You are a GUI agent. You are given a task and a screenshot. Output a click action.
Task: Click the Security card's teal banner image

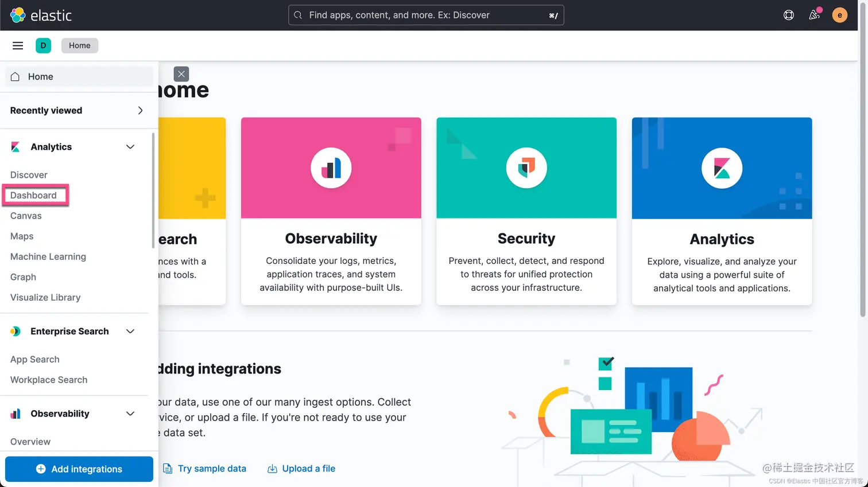click(526, 168)
